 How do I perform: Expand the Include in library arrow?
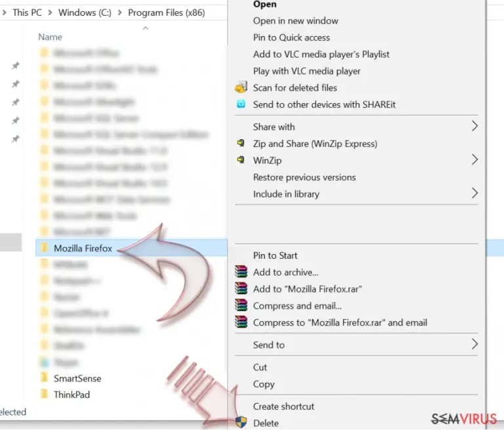[x=474, y=193]
